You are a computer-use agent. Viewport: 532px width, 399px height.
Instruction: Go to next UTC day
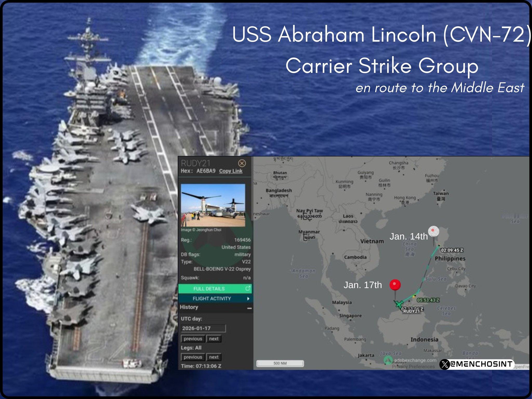tap(214, 339)
